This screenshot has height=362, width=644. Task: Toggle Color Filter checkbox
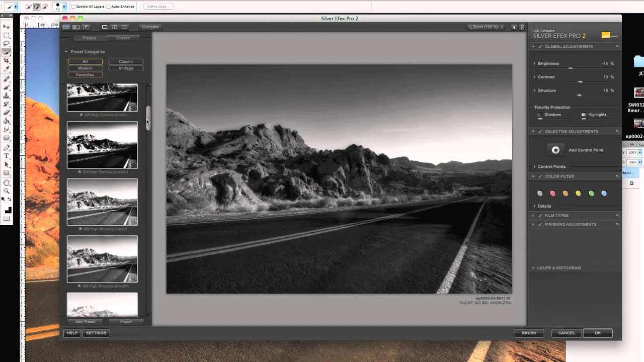[540, 176]
